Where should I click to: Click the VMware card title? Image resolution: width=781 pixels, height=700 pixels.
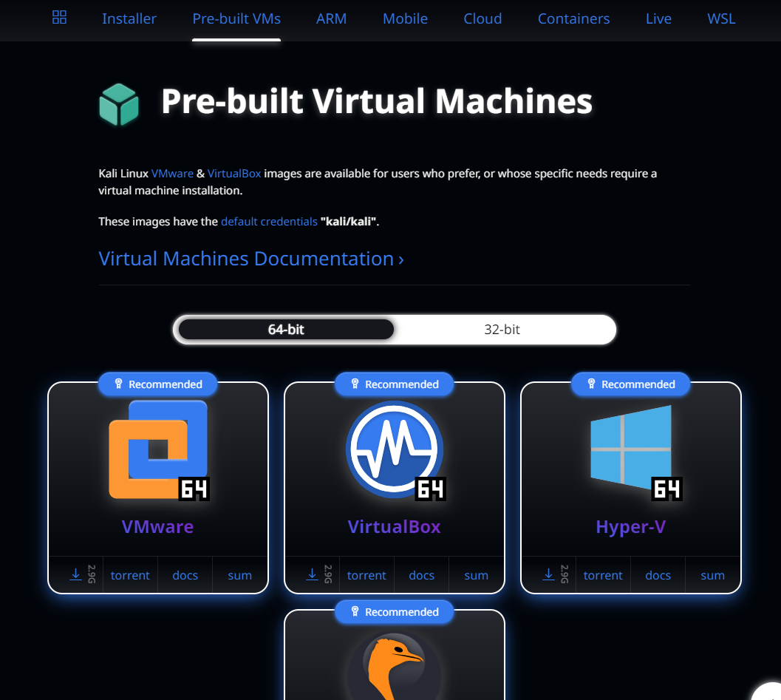[158, 526]
